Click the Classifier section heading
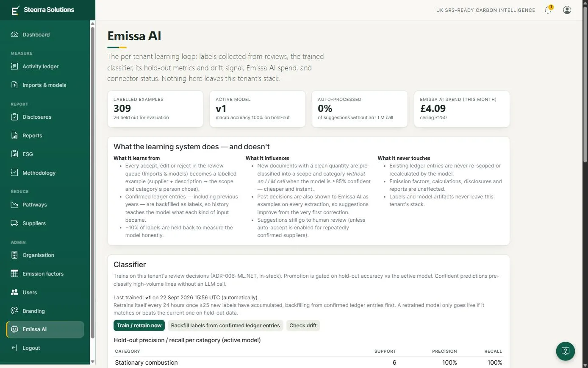Screen dimensions: 588x368 coord(130,265)
